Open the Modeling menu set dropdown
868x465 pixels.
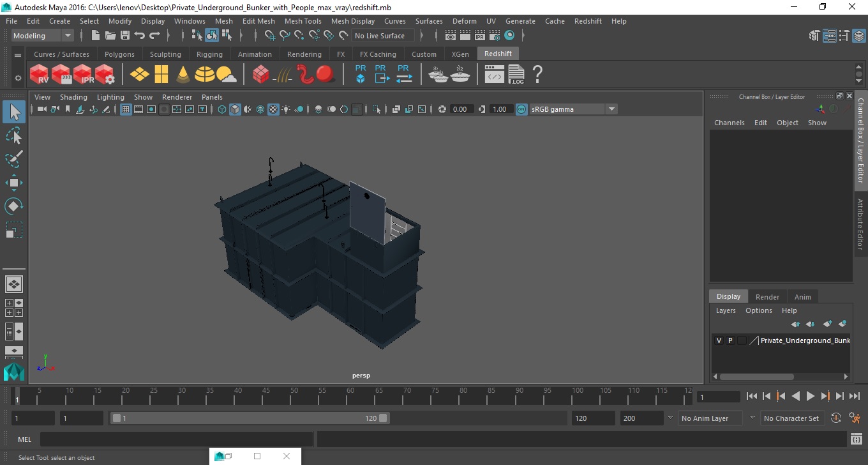pos(43,36)
